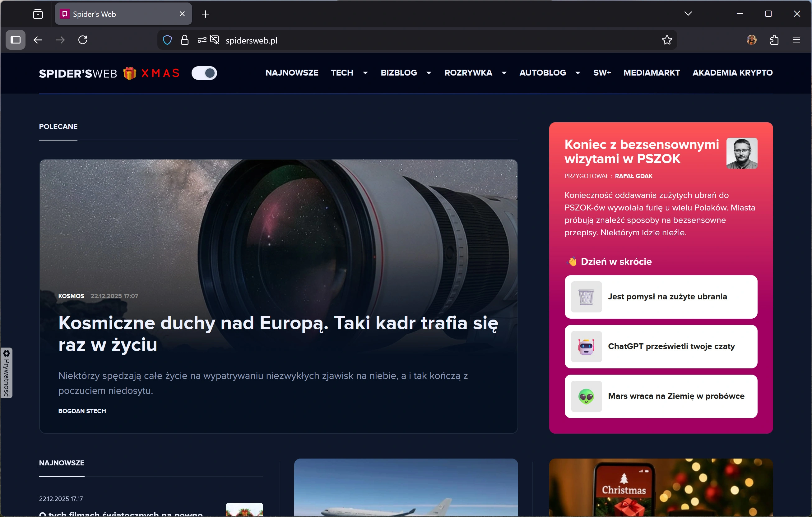Expand the TECH menu dropdown arrow
The image size is (812, 517).
pos(365,73)
